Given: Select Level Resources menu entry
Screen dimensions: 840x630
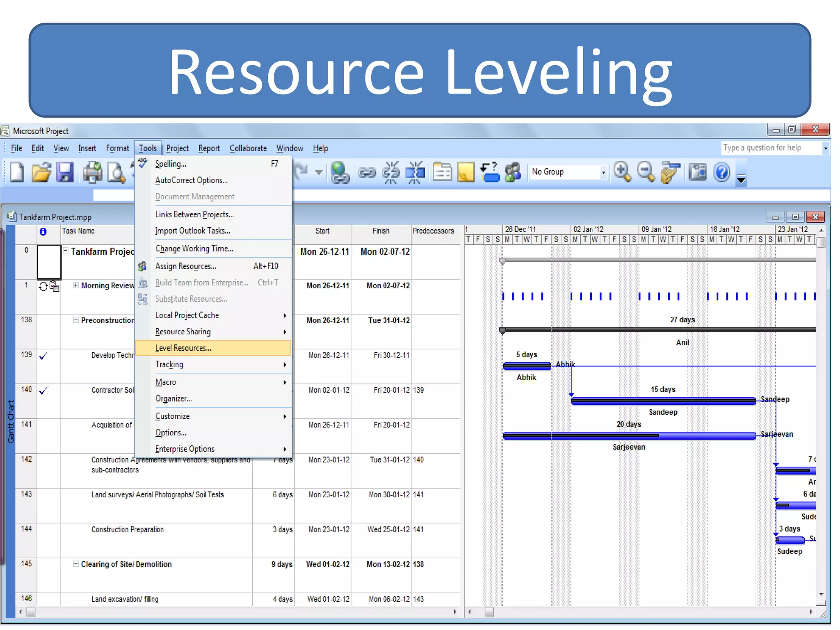Looking at the screenshot, I should [x=183, y=348].
